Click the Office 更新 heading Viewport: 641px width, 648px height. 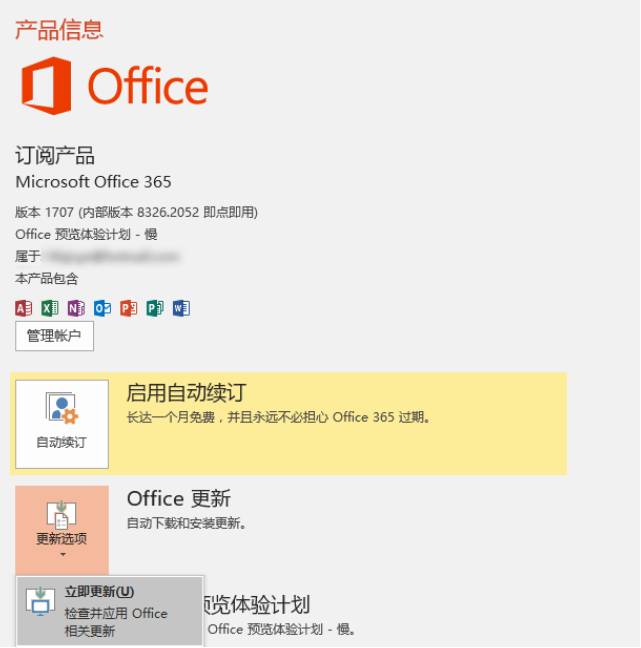pyautogui.click(x=179, y=498)
